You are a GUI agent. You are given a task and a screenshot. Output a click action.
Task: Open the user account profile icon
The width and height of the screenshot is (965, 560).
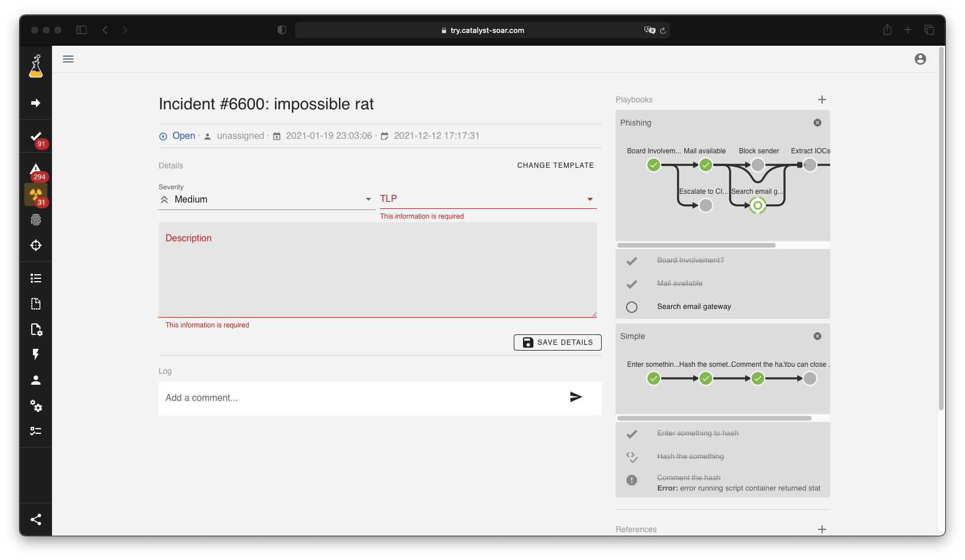[x=920, y=59]
